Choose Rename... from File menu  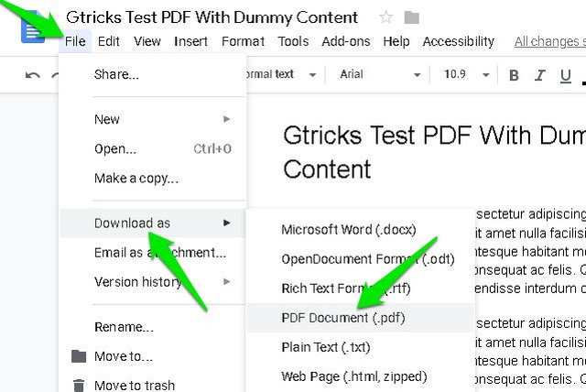coord(153,327)
